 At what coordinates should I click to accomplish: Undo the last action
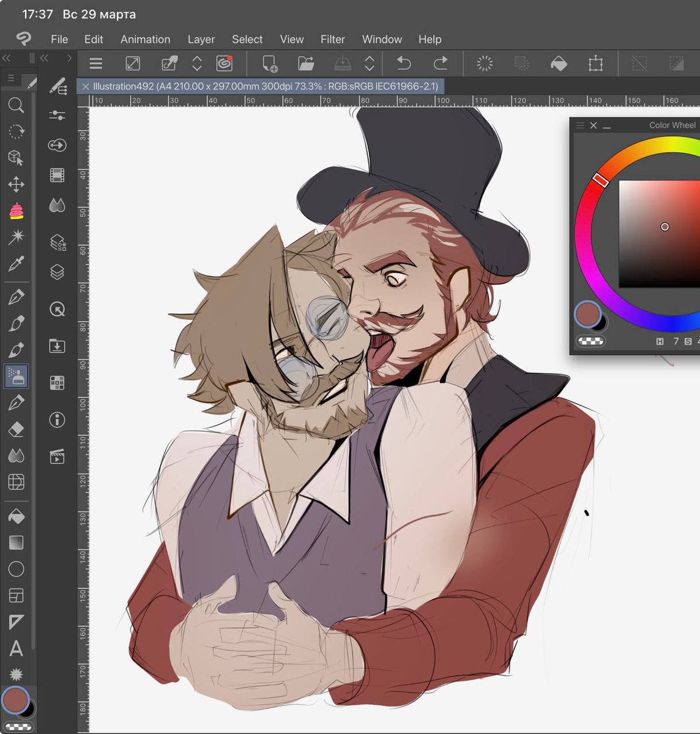click(404, 63)
